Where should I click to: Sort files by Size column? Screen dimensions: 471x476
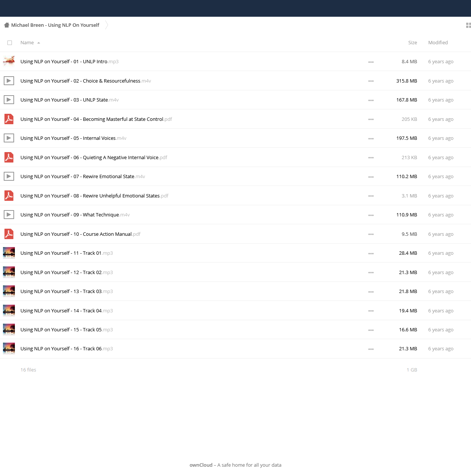tap(413, 43)
